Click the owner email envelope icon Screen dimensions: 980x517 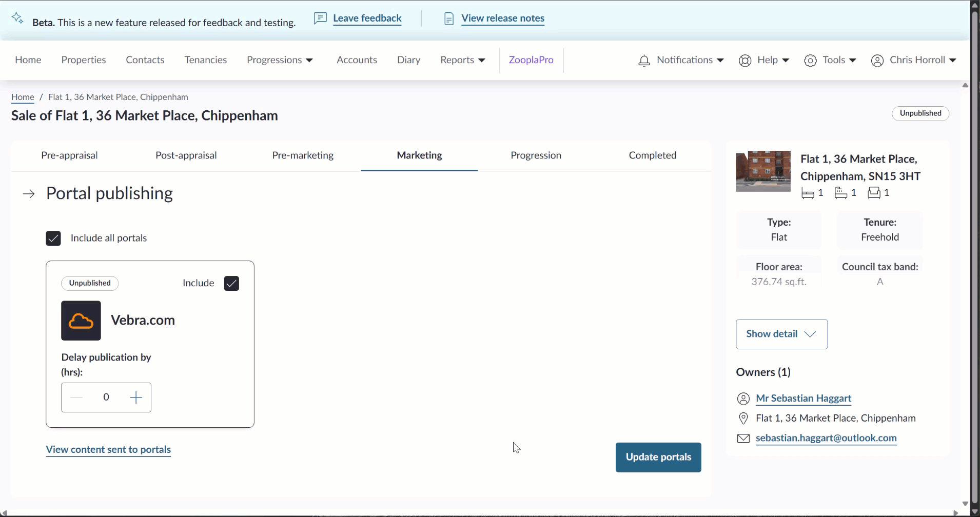coord(743,439)
